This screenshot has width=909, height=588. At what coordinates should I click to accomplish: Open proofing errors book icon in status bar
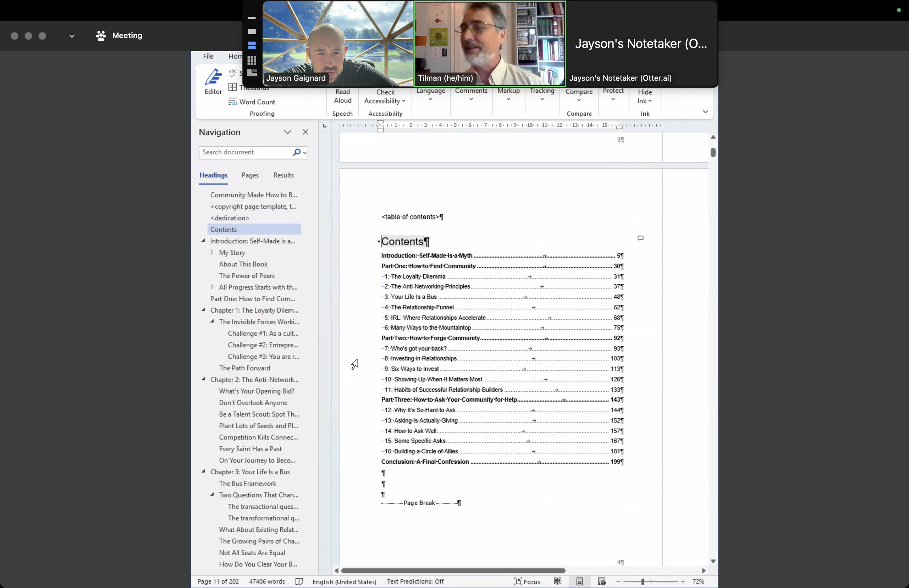pyautogui.click(x=299, y=581)
